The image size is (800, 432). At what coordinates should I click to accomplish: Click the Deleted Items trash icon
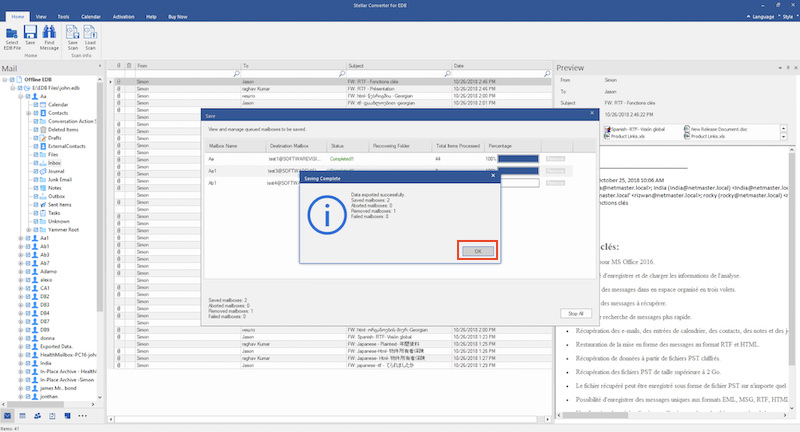(x=43, y=130)
